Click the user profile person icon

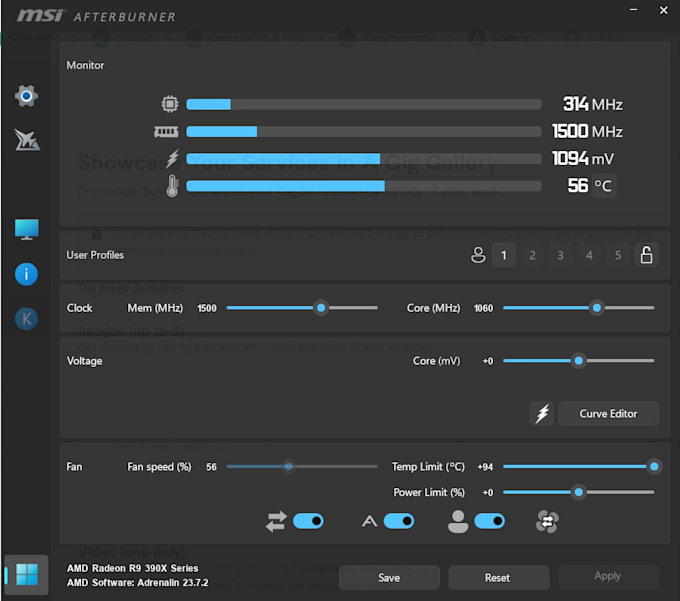478,255
